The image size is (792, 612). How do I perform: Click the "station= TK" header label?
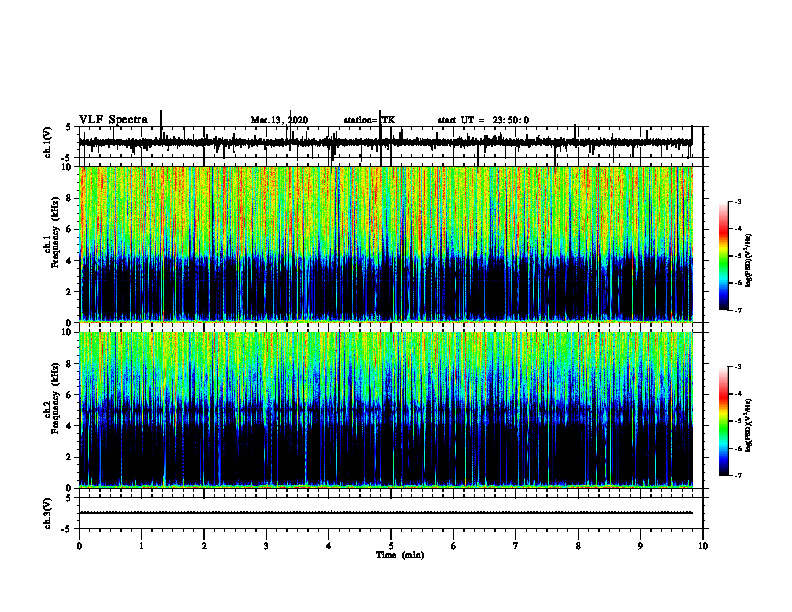coord(369,120)
